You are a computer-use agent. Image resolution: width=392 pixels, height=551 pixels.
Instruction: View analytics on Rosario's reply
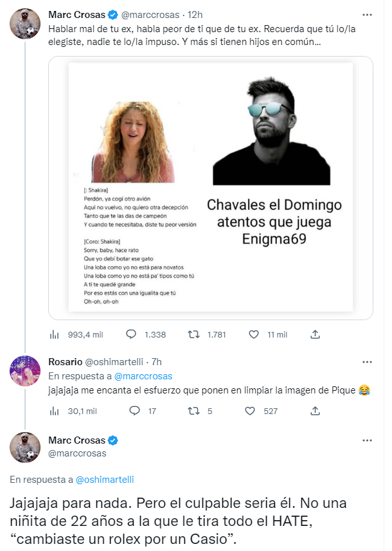pyautogui.click(x=55, y=411)
